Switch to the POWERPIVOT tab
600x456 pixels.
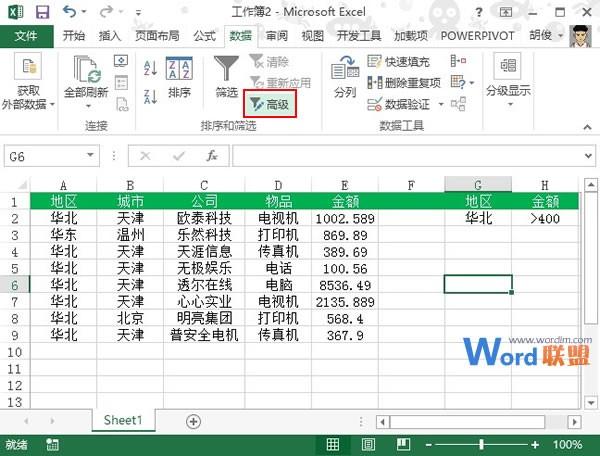pos(477,36)
